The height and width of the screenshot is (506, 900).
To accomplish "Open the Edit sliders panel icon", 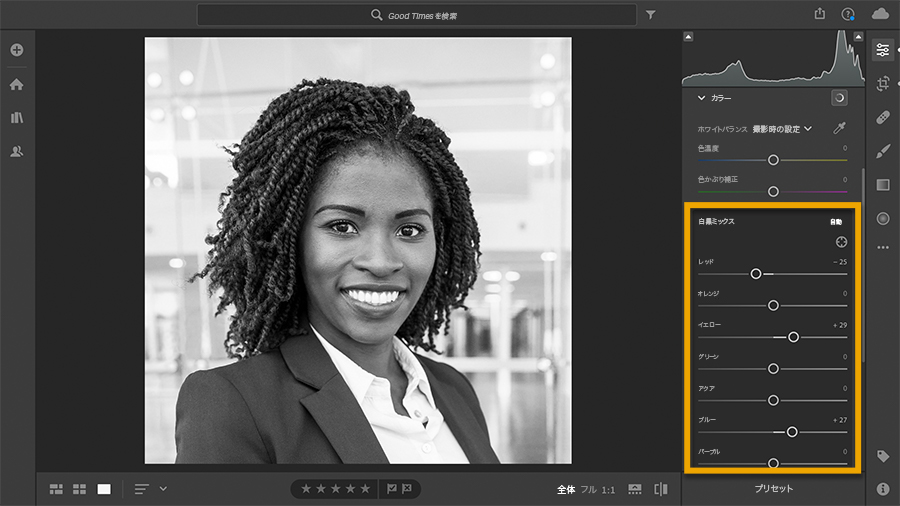I will [x=883, y=50].
